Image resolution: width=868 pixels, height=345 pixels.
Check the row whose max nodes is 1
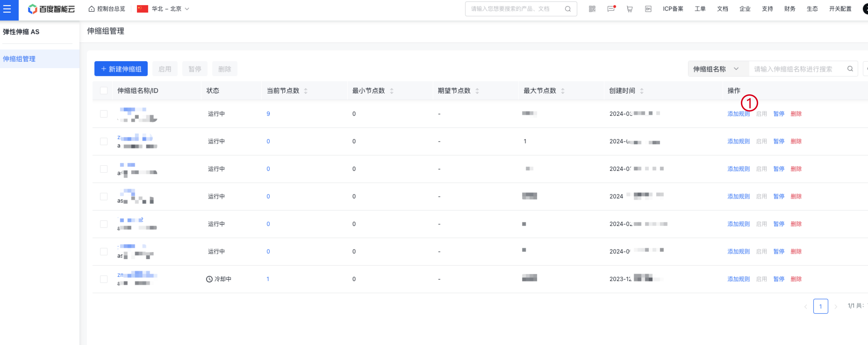(104, 142)
